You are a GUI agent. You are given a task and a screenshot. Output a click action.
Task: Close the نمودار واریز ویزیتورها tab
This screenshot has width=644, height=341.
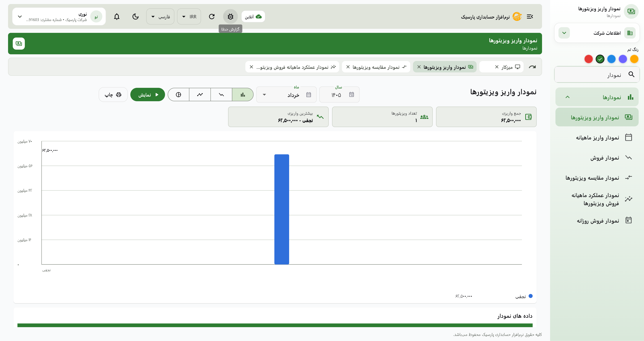[419, 67]
